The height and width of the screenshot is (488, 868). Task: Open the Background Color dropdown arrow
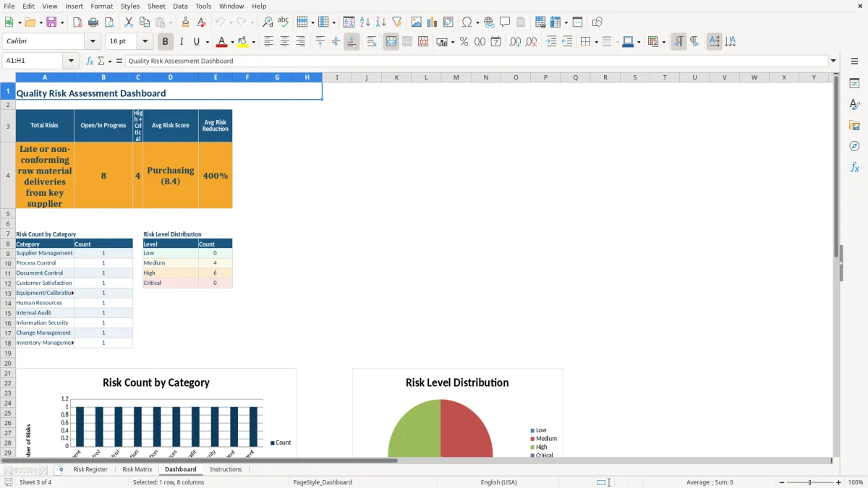(253, 42)
